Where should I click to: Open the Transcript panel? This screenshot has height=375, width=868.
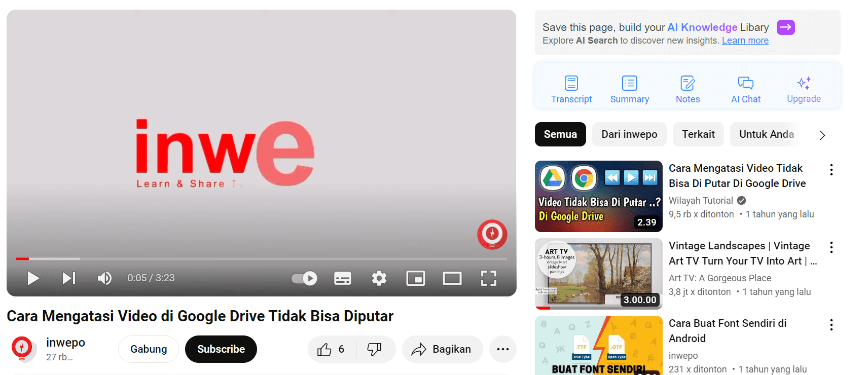pyautogui.click(x=571, y=90)
